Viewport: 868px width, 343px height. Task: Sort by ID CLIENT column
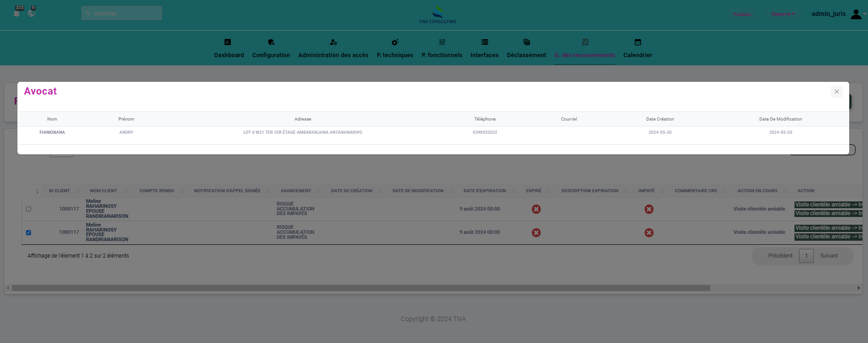click(x=59, y=191)
